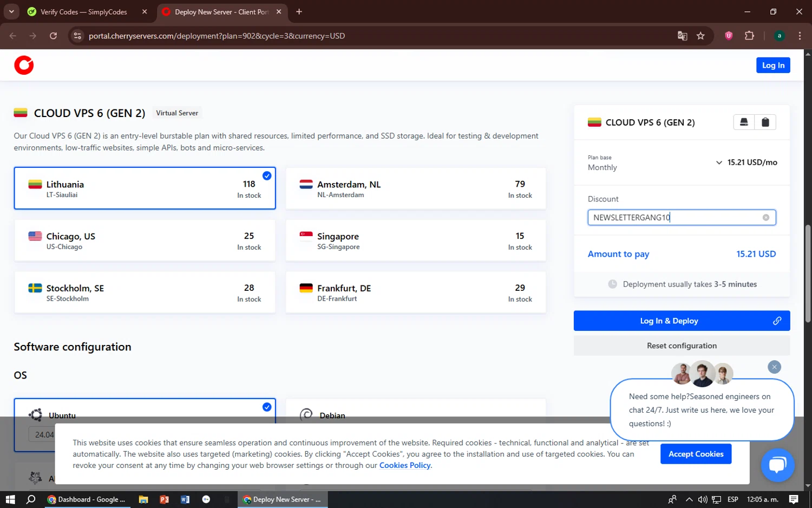Open taskbar search
Screen dimensions: 812x508
[31, 499]
